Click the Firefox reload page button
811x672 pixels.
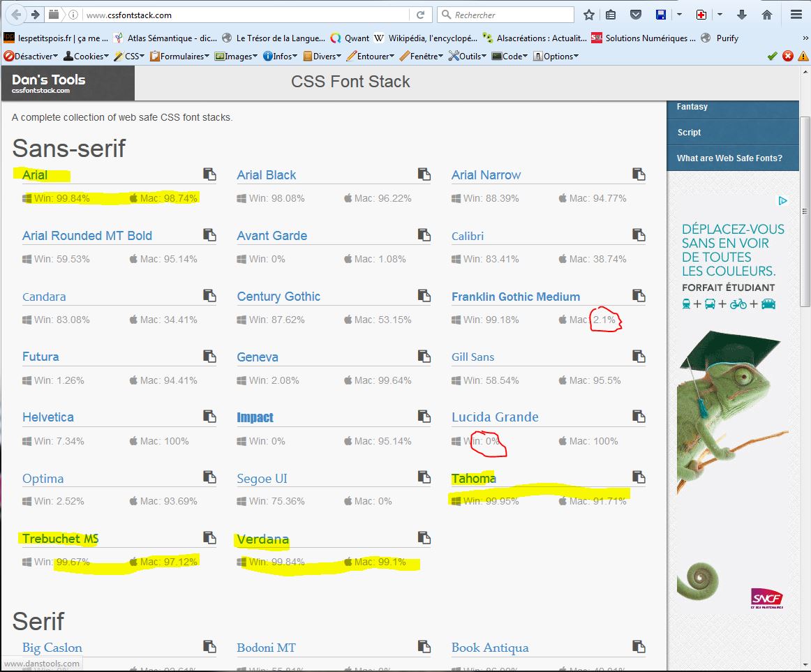420,15
